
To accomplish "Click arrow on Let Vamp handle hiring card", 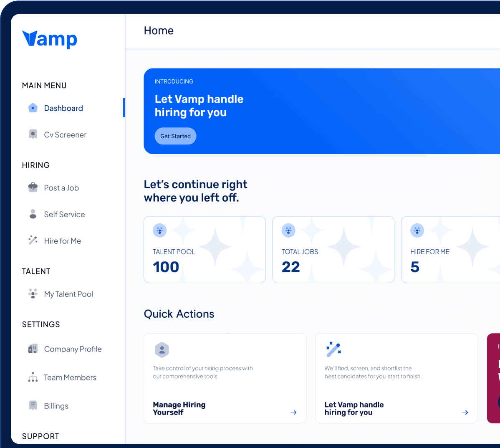I will pos(465,413).
